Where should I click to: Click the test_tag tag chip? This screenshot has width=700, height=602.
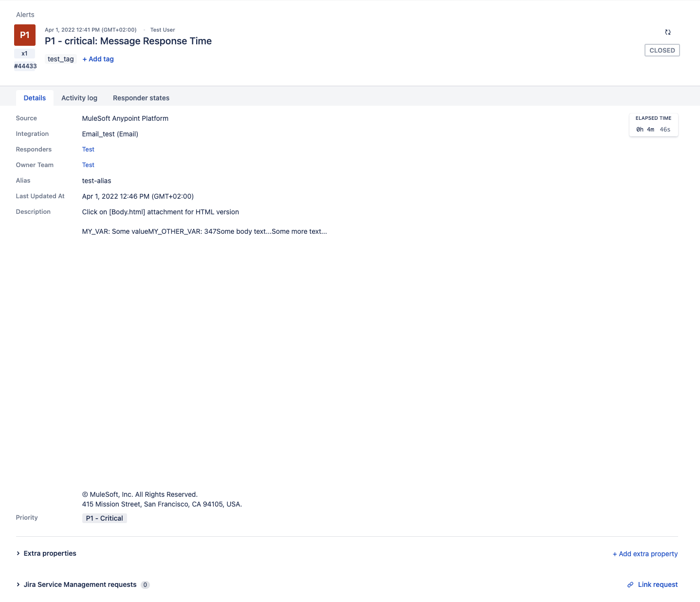(x=61, y=59)
